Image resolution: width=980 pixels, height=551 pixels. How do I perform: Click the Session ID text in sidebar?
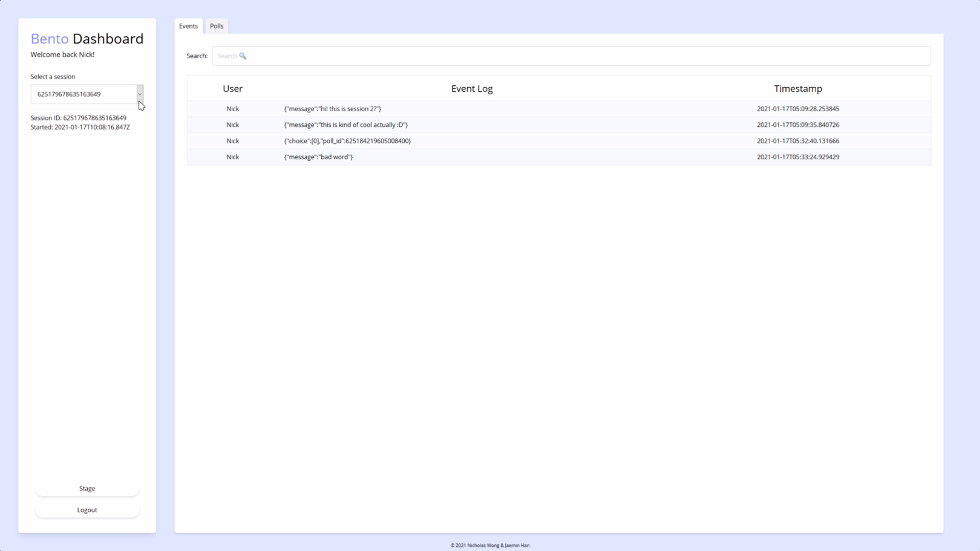(78, 118)
